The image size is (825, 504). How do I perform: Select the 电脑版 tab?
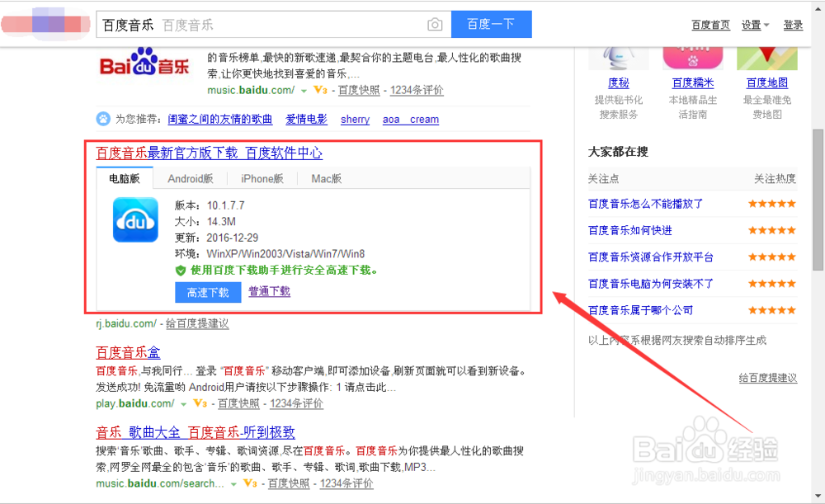coord(125,178)
